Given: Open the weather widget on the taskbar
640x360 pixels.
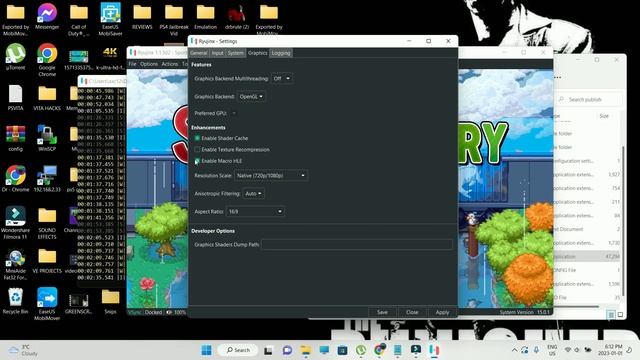Looking at the screenshot, I should pos(23,350).
